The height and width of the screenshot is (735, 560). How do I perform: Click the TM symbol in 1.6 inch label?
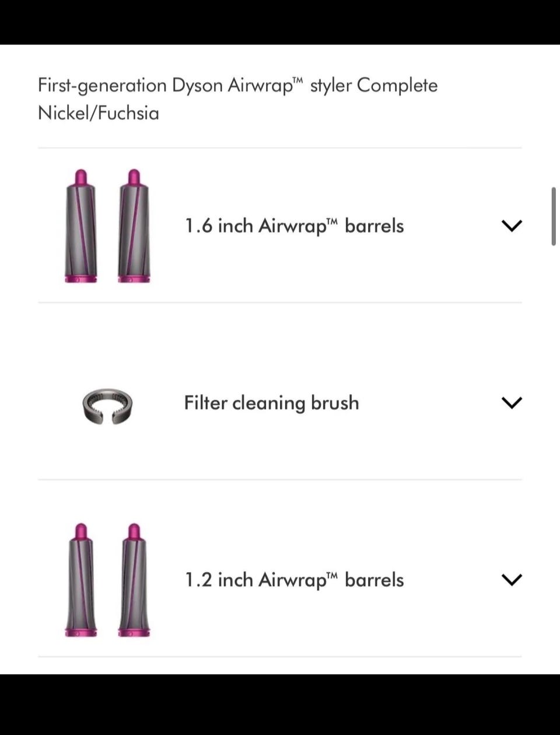tap(332, 221)
